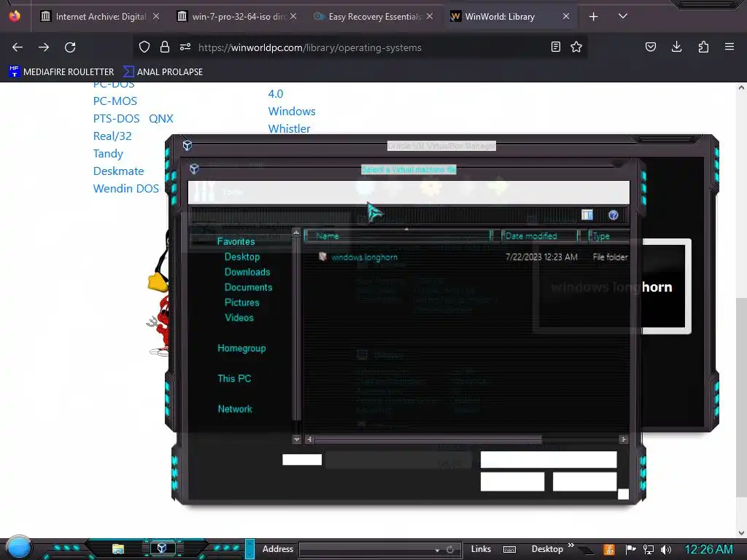The width and height of the screenshot is (747, 560).
Task: Open the Real/32 link
Action: click(112, 136)
